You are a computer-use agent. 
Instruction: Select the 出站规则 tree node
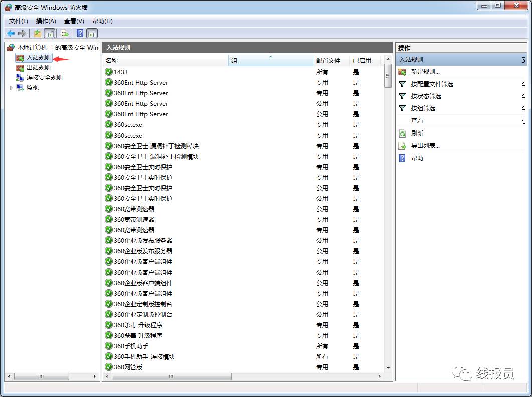(x=38, y=68)
